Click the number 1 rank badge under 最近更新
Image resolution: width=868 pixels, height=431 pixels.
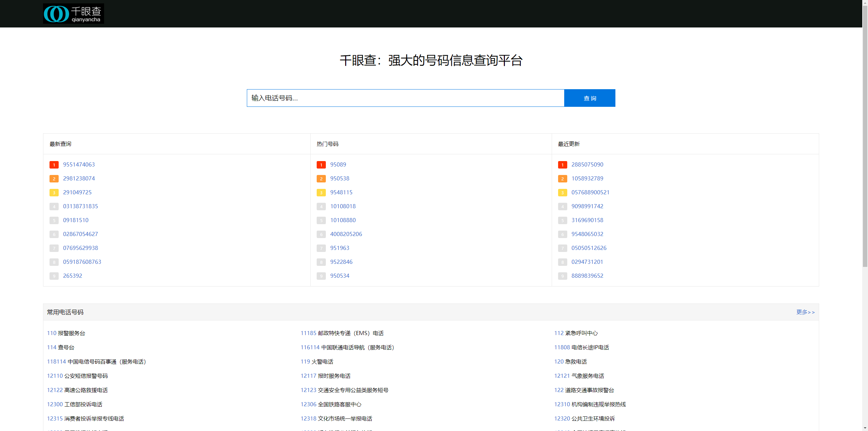[563, 165]
